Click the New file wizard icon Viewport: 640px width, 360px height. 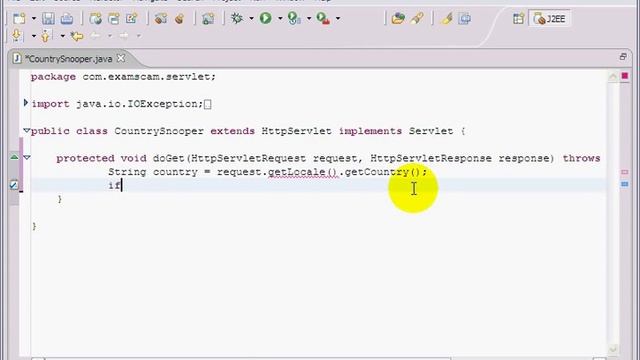(19, 18)
